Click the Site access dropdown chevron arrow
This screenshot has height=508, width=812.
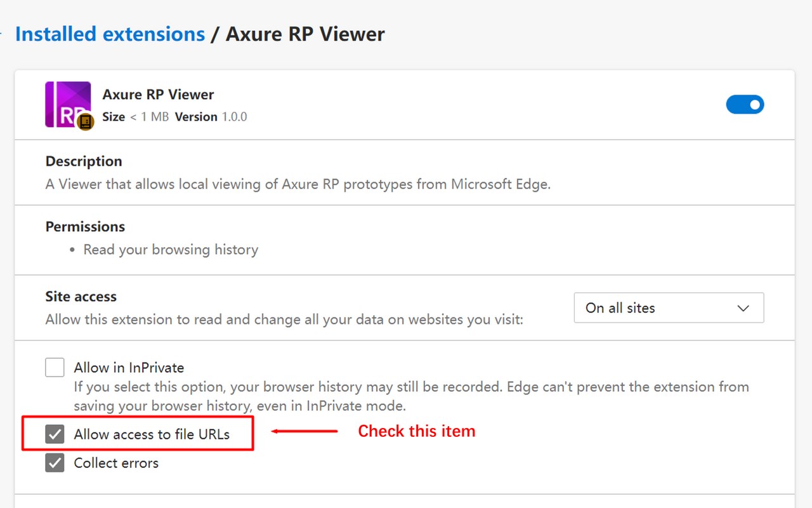coord(743,309)
